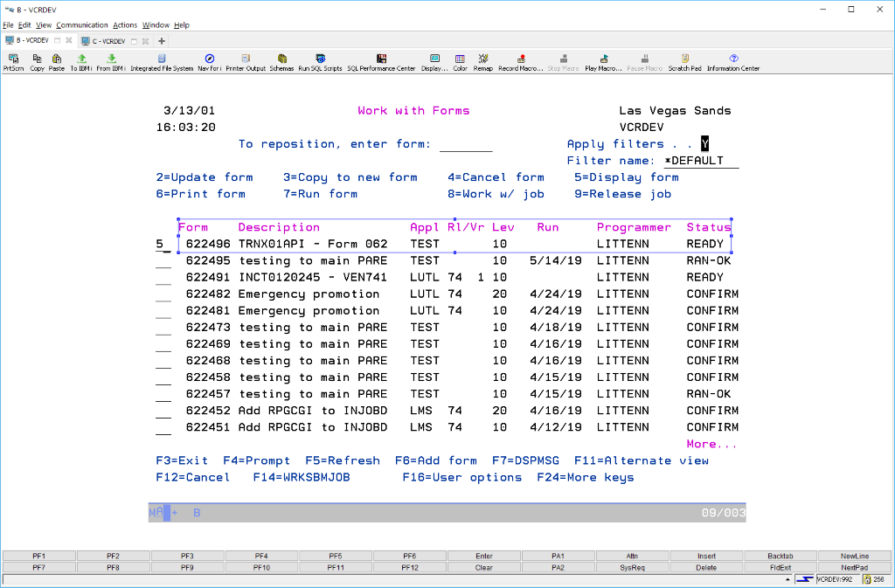Click F6=Add form function key text

coord(436,460)
